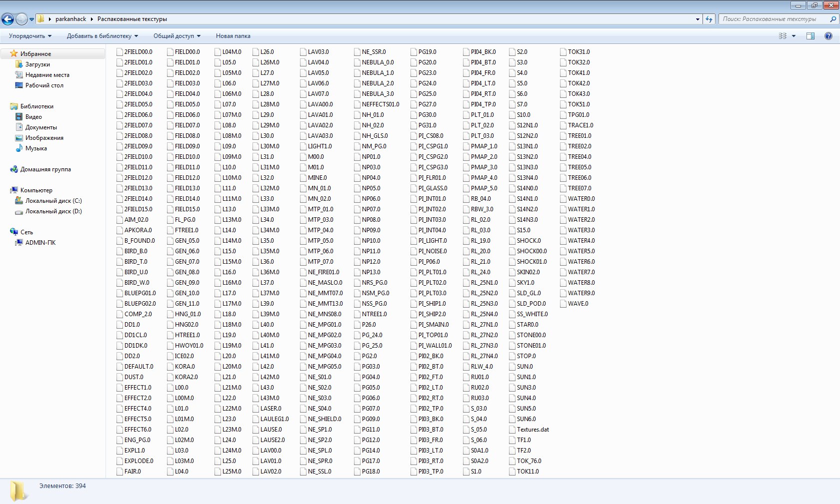Open the Упорядочить menu
This screenshot has height=504, width=840.
[x=30, y=36]
